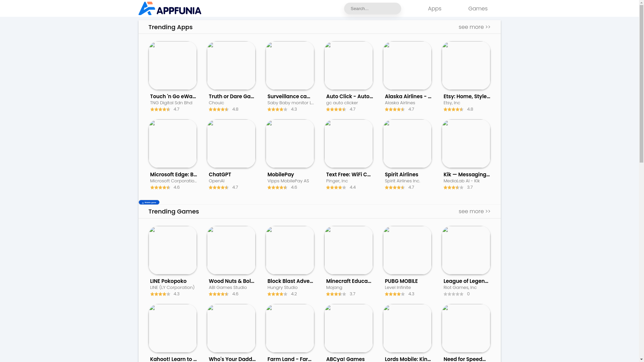644x362 pixels.
Task: Click the AppFunia logo
Action: click(170, 8)
